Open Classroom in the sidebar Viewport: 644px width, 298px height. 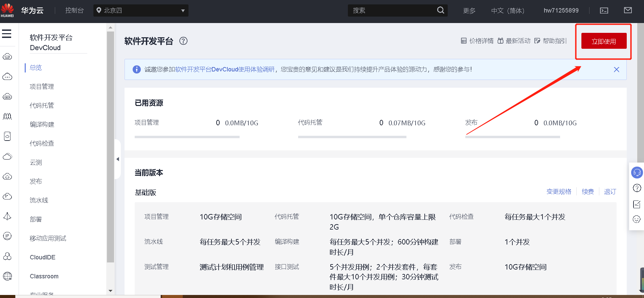point(44,276)
